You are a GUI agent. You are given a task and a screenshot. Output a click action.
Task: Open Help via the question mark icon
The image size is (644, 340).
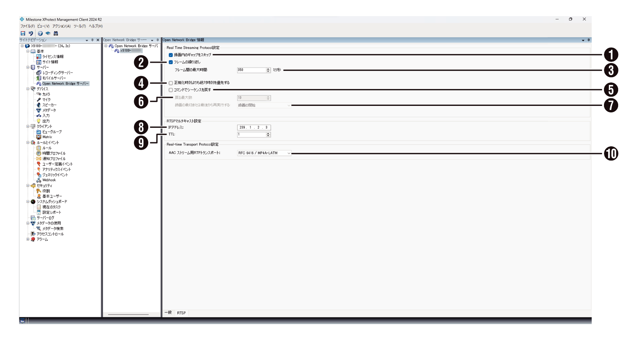pos(40,34)
